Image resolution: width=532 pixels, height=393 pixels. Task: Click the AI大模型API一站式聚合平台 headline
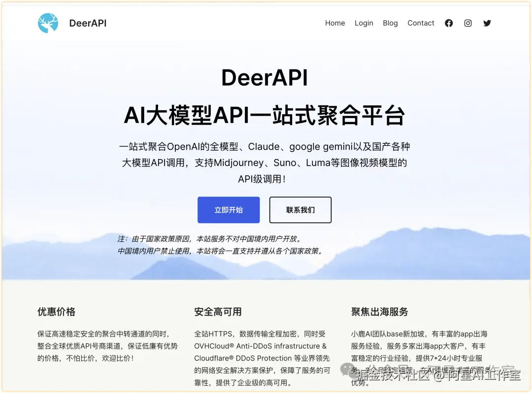coord(265,115)
